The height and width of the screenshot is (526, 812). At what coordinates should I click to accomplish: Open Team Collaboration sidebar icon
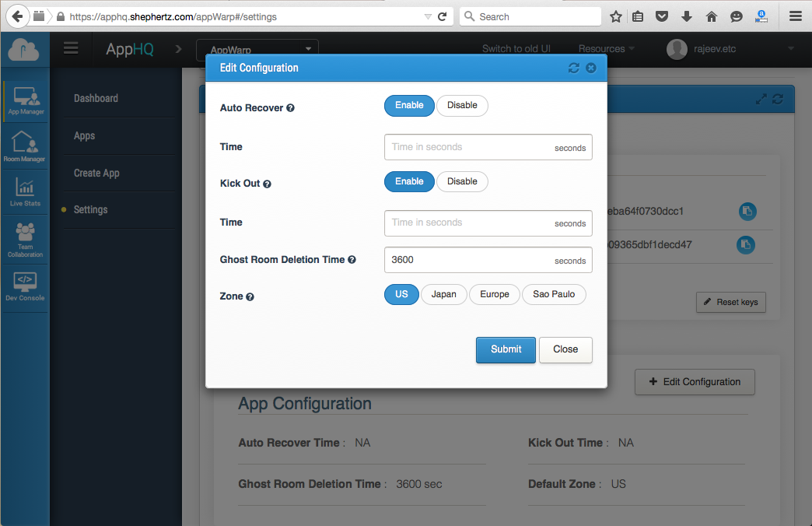pos(25,239)
